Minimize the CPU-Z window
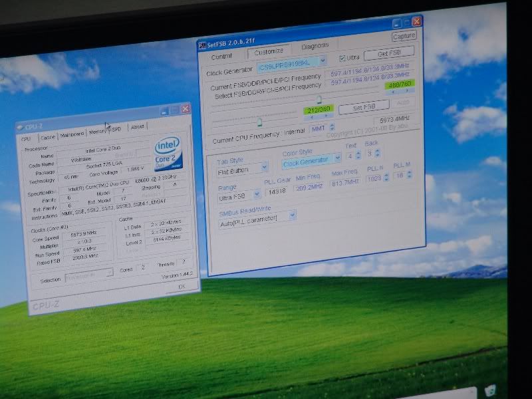Screen dimensions: 532x399 pos(164,111)
